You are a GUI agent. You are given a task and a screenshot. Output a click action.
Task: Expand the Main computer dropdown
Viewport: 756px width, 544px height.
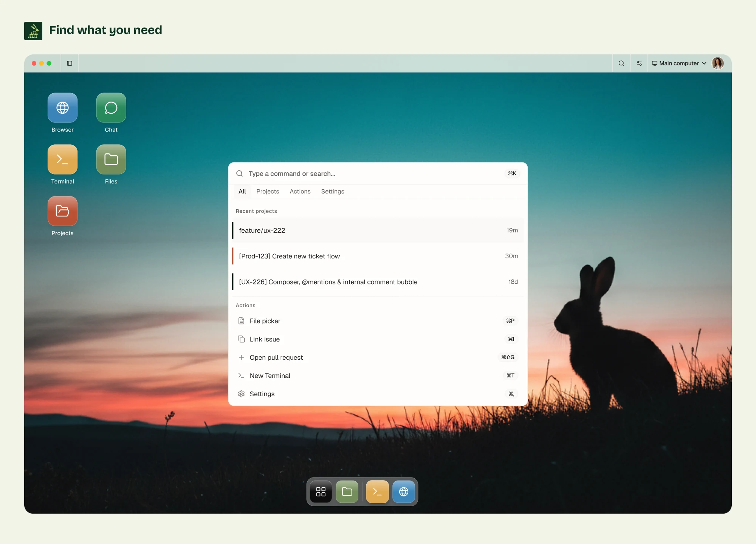click(679, 63)
